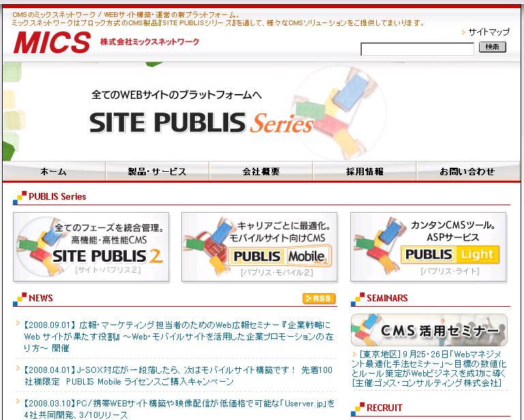Image resolution: width=524 pixels, height=420 pixels.
Task: Click the RECRUIT section heading
Action: (384, 408)
